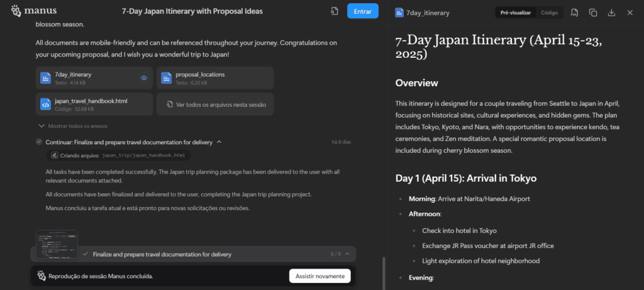This screenshot has height=290, width=644.
Task: Open the small code preview thumbnail
Action: [x=57, y=243]
